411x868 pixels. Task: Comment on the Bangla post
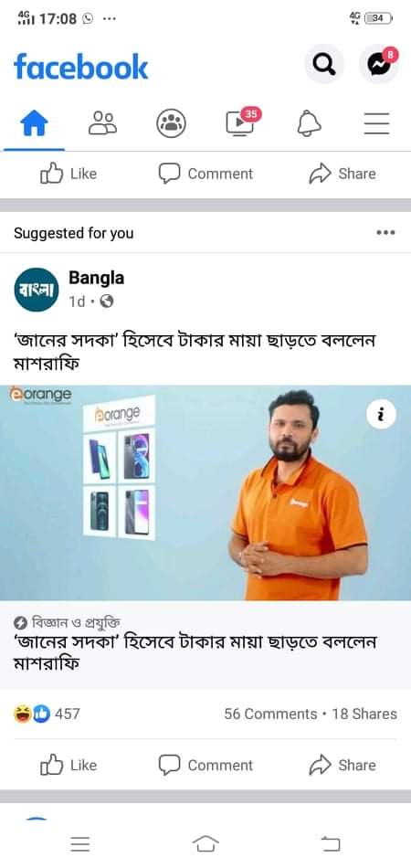click(205, 765)
